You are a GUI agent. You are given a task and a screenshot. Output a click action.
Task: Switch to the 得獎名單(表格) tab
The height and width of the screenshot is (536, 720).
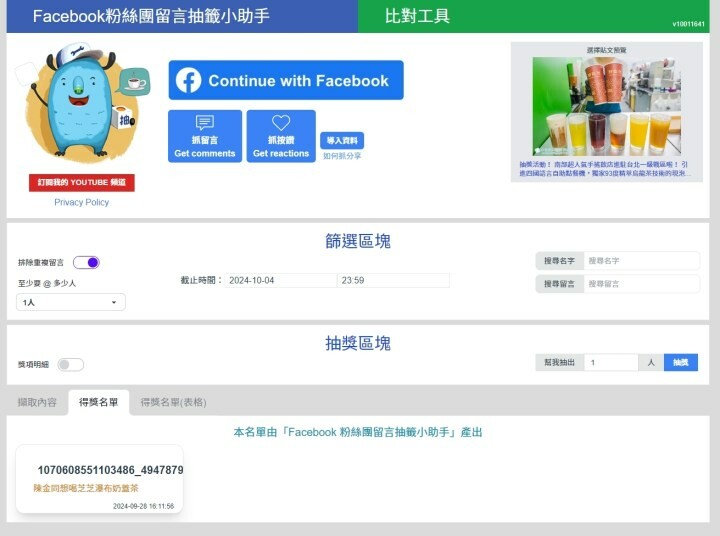[x=173, y=402]
